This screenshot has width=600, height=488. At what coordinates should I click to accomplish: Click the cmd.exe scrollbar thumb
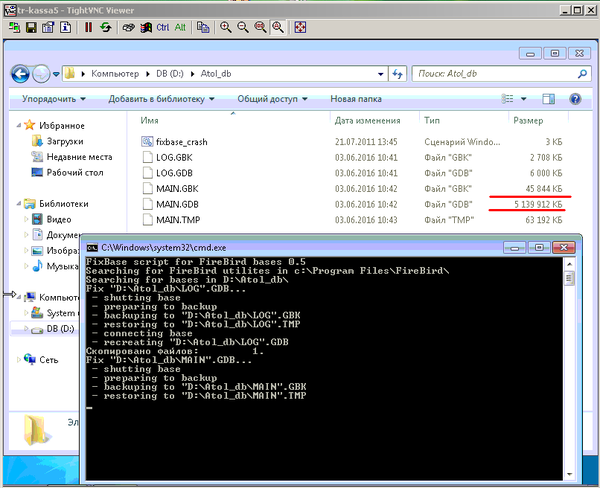click(569, 278)
